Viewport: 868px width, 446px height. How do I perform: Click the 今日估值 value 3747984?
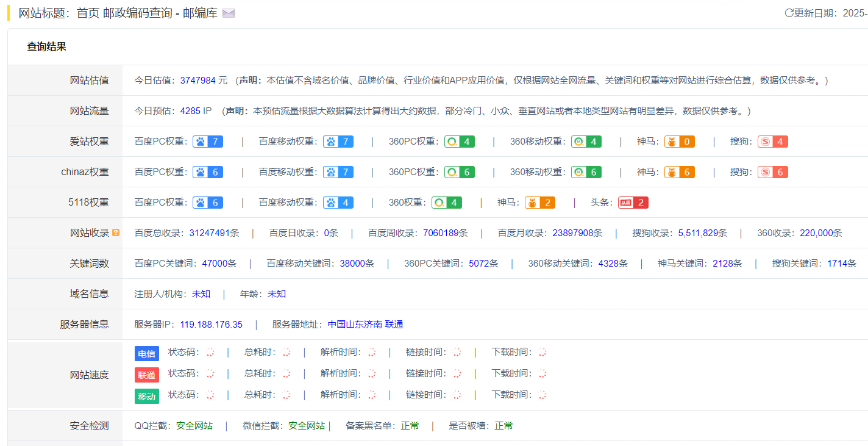click(x=197, y=80)
